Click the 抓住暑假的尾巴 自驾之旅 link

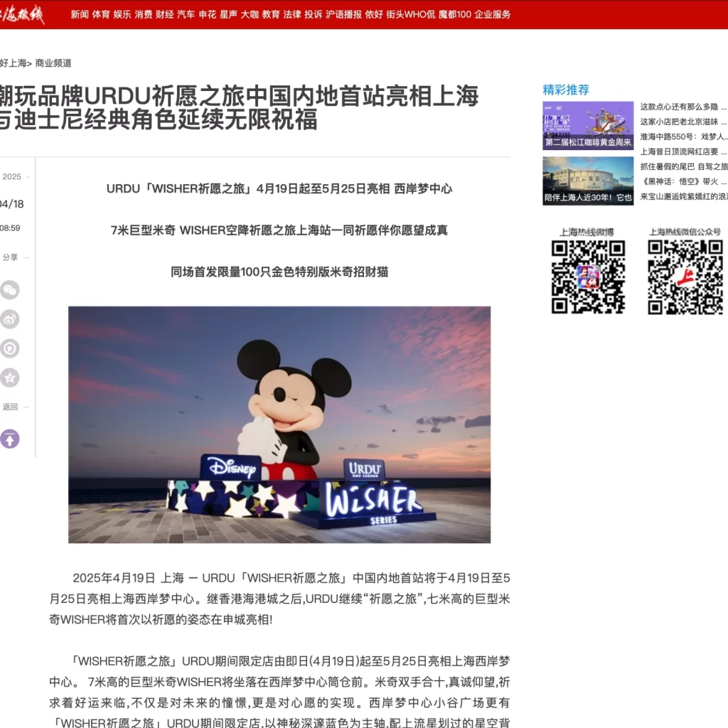coord(683,166)
